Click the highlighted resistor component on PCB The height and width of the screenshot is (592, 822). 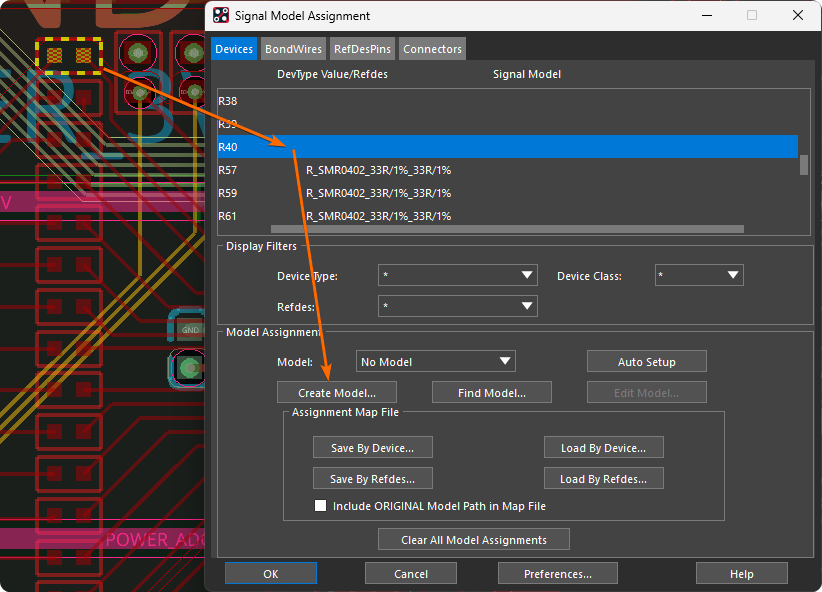tap(68, 55)
